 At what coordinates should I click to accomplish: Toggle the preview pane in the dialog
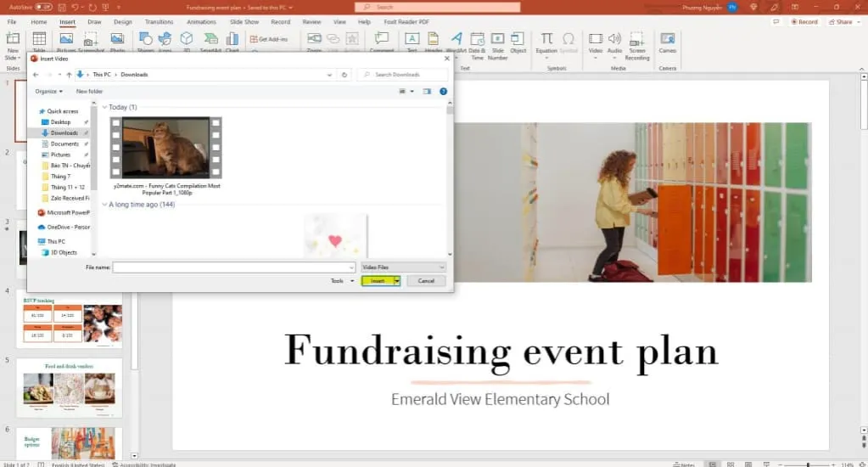click(427, 91)
